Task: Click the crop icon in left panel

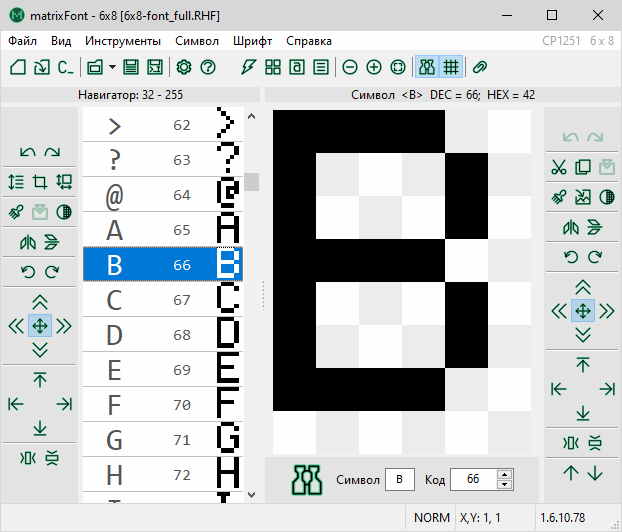Action: pos(40,182)
